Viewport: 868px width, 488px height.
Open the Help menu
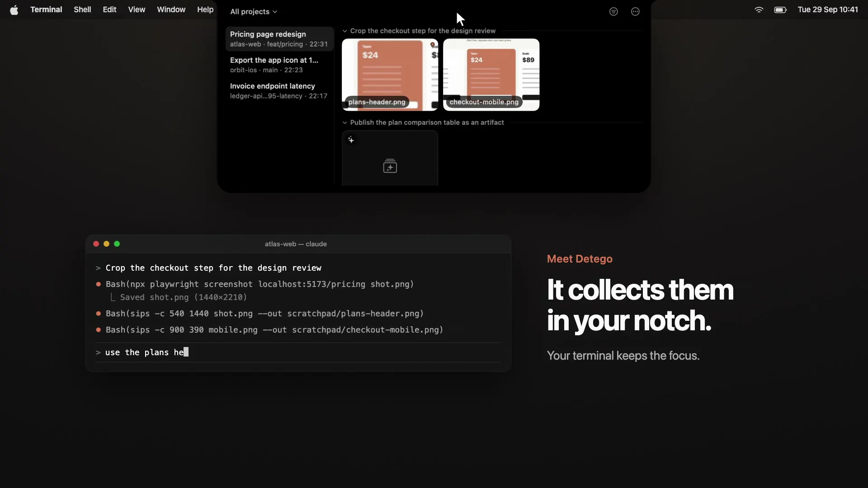pos(205,9)
